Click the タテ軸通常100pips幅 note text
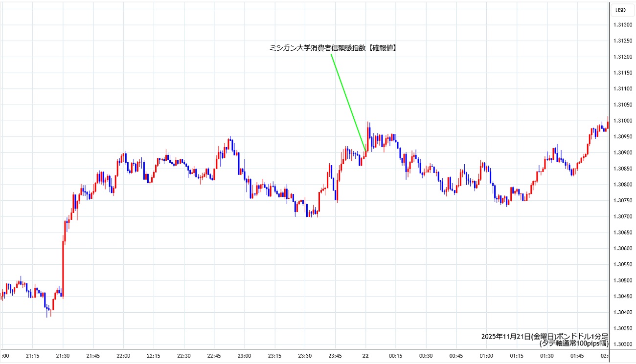Viewport: 636px width, 364px height. click(573, 343)
